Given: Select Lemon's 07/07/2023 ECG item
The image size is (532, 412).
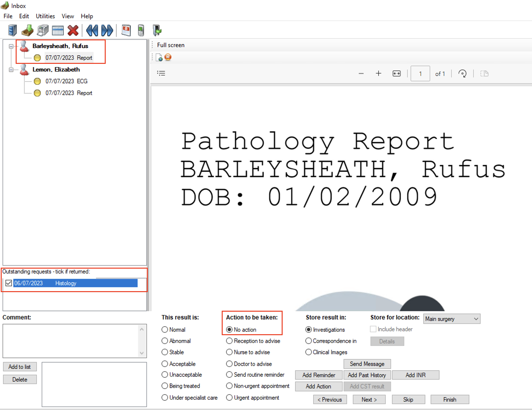Looking at the screenshot, I should click(x=66, y=81).
